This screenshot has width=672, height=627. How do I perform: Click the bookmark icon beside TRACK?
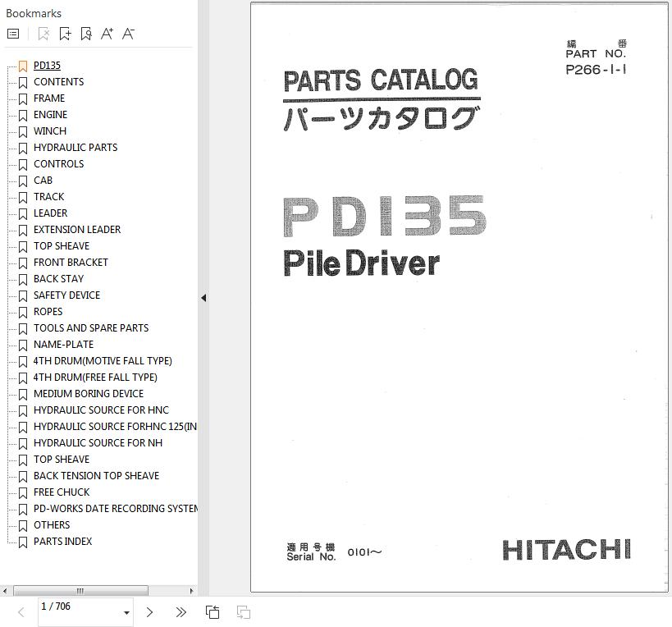pos(23,198)
